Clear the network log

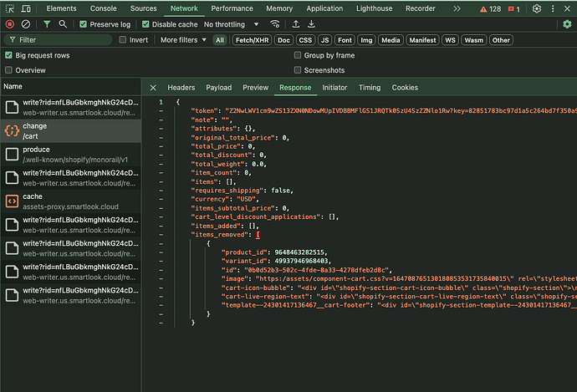27,24
